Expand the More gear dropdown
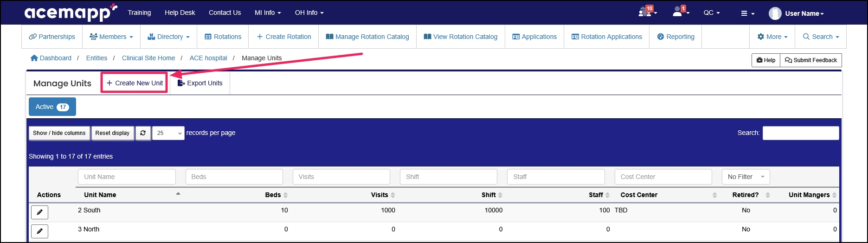This screenshot has height=243, width=868. coord(772,37)
